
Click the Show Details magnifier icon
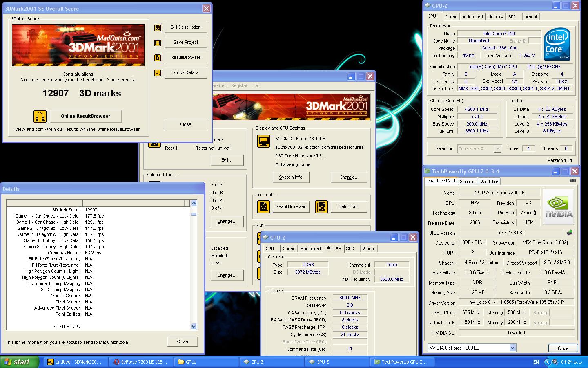(x=158, y=73)
